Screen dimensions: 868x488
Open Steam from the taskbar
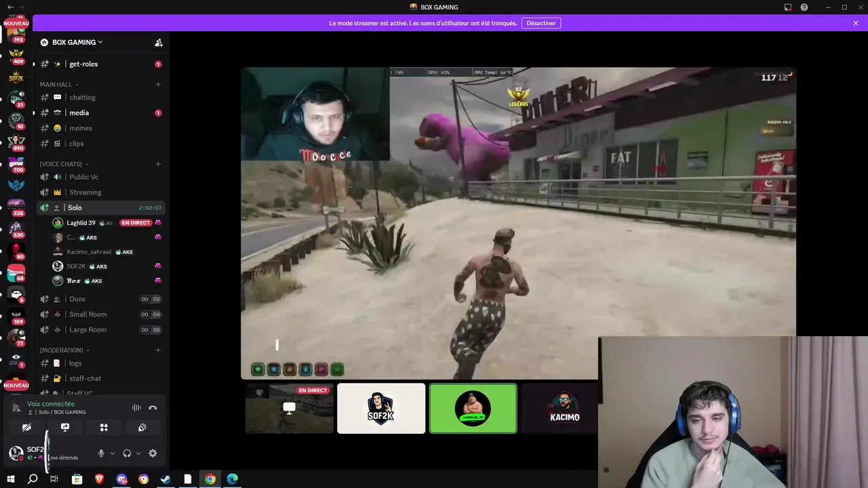click(165, 479)
